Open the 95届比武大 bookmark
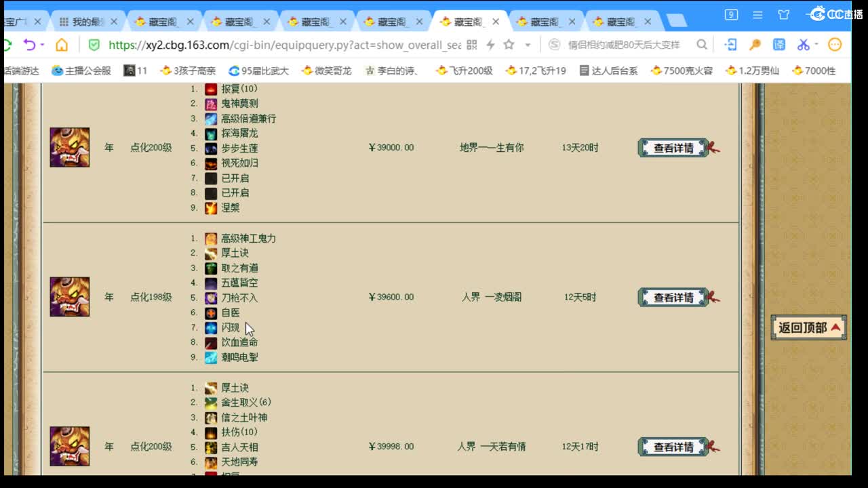The image size is (868, 488). (x=258, y=70)
